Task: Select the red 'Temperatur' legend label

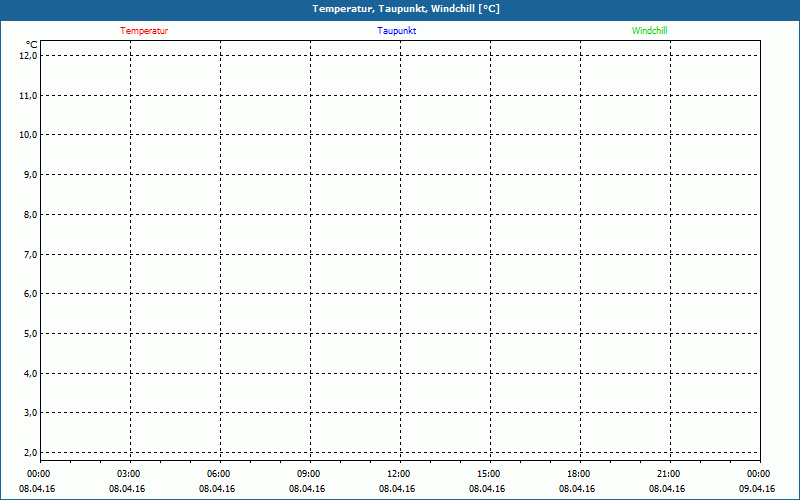Action: click(144, 31)
